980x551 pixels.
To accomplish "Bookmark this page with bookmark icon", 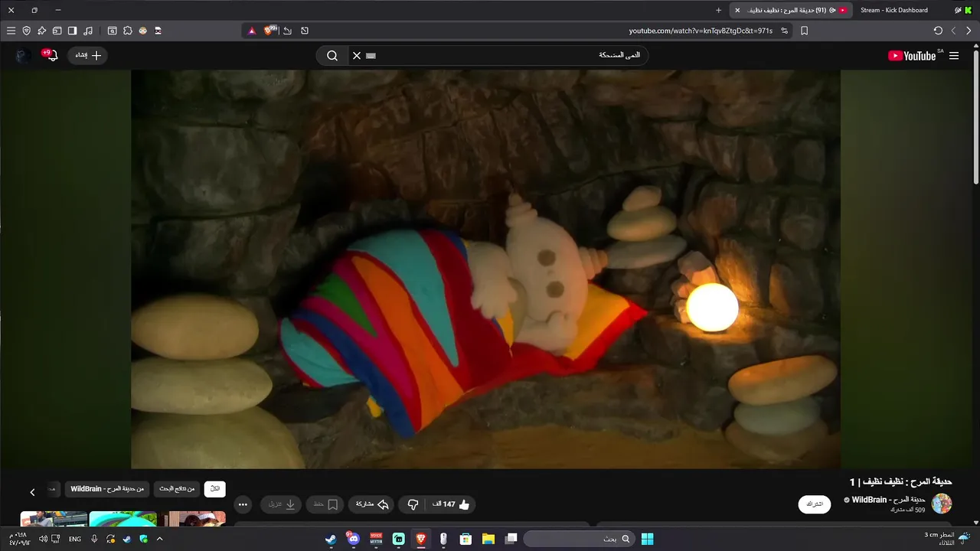I will tap(804, 31).
